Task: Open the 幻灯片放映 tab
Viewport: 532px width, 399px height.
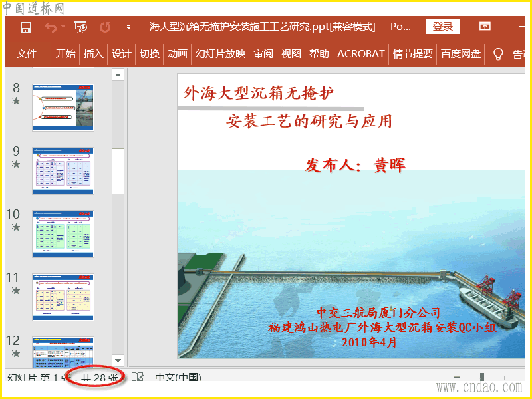Action: click(220, 54)
